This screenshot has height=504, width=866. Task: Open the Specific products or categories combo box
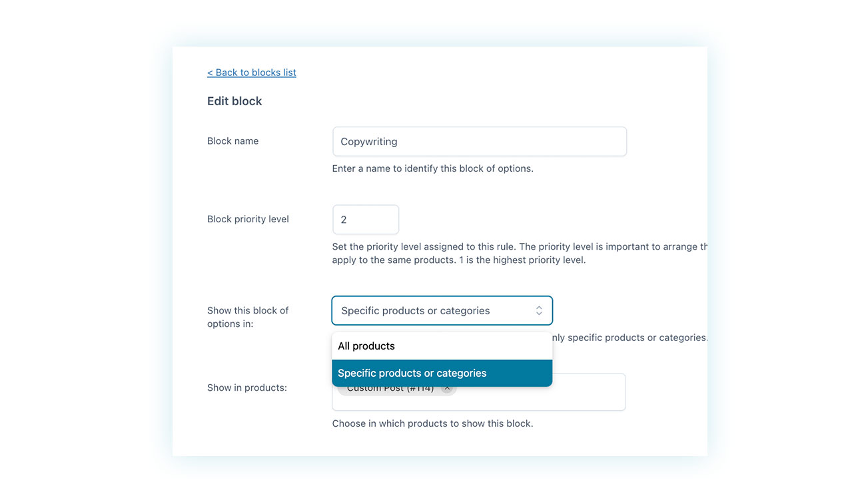pyautogui.click(x=433, y=311)
